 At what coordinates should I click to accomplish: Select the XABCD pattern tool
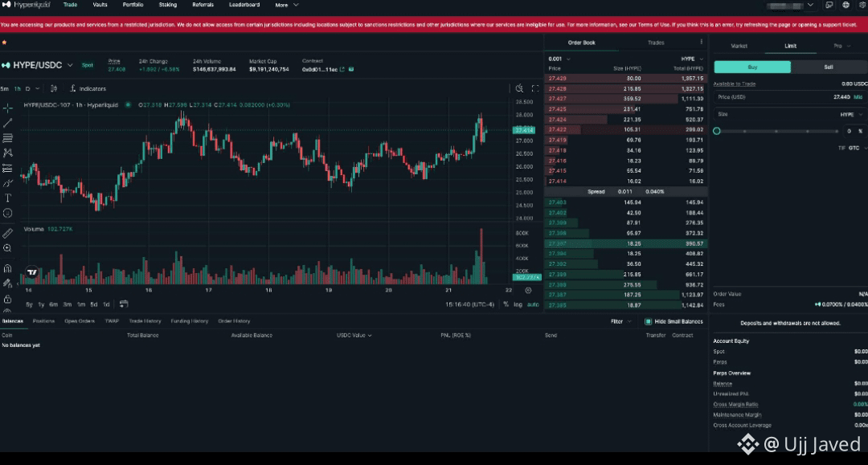coord(8,153)
